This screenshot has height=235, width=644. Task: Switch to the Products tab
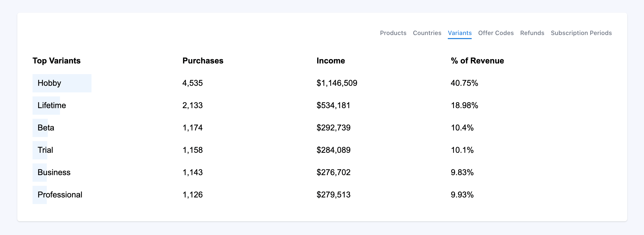393,33
